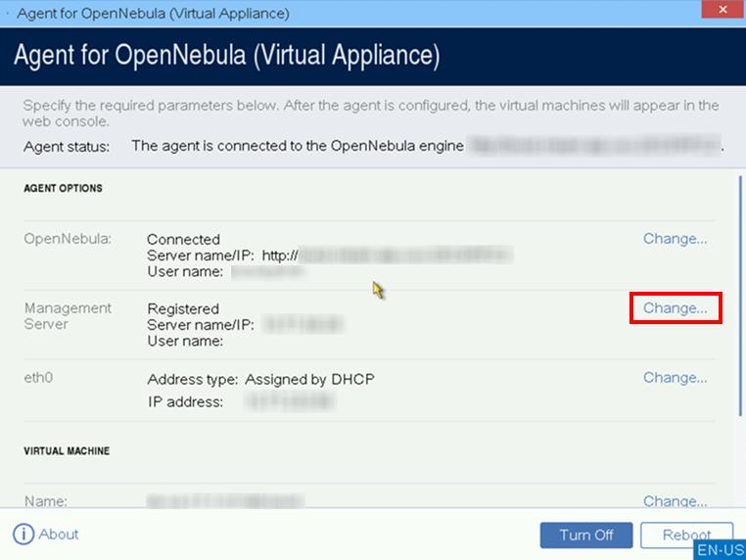Click Change for virtual machine Name

pos(675,500)
